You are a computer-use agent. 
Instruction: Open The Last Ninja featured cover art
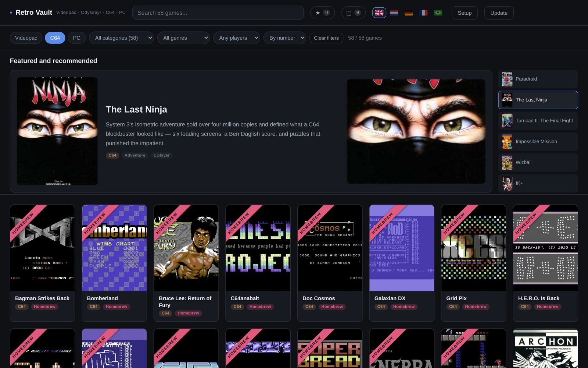(x=57, y=131)
